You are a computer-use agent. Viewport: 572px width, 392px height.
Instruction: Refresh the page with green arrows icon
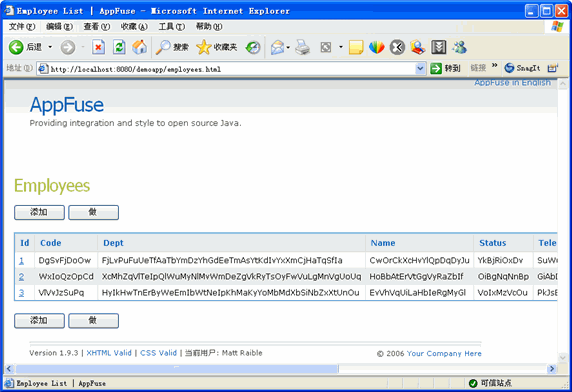pos(119,47)
